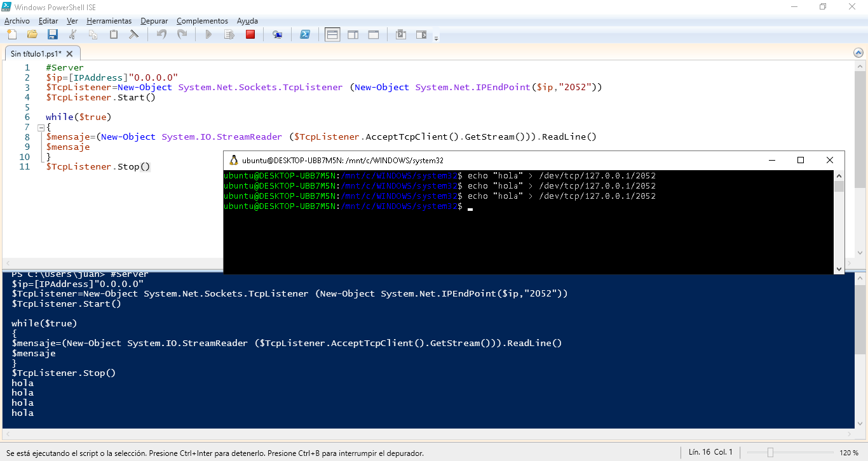The height and width of the screenshot is (461, 868).
Task: Show the command add-on pane icon
Action: [421, 34]
